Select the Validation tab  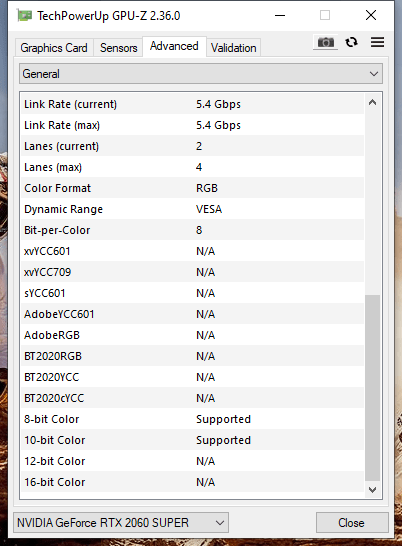coord(233,48)
